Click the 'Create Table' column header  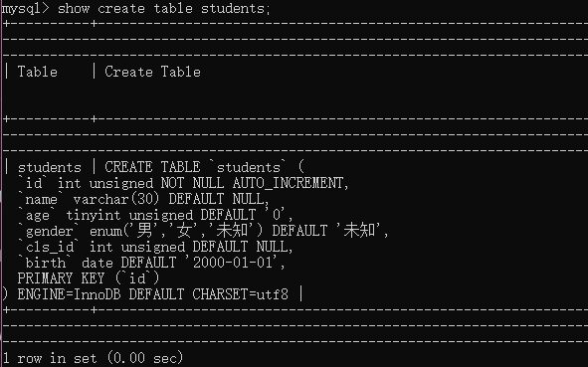point(152,72)
